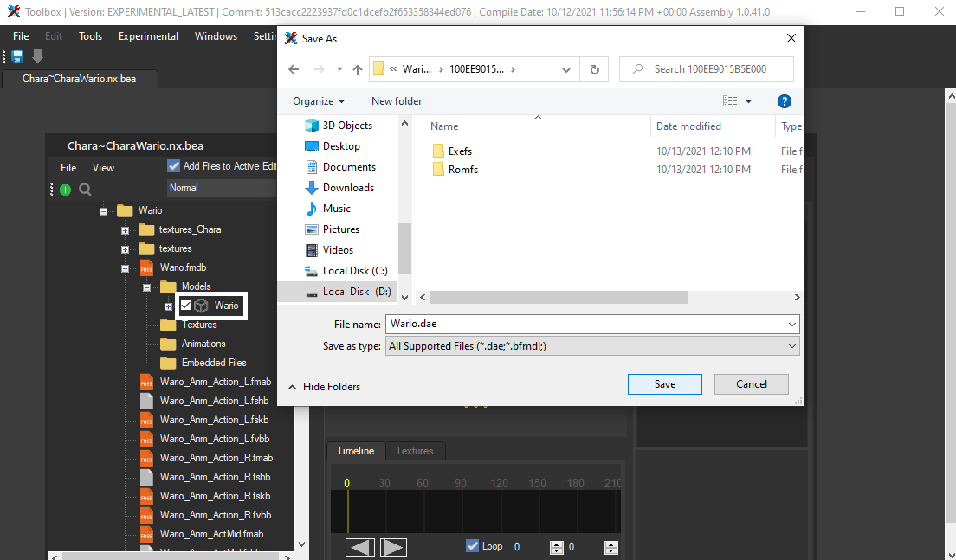This screenshot has width=956, height=560.
Task: Open Help via the blue question mark icon
Action: [x=785, y=101]
